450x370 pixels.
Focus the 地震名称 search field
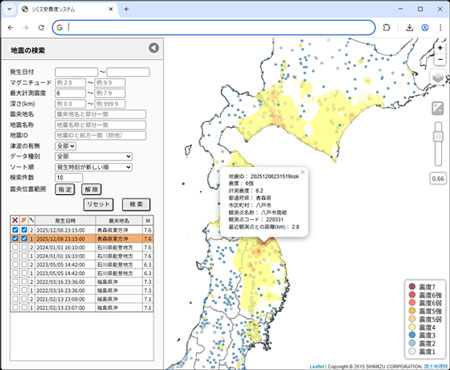pyautogui.click(x=100, y=125)
